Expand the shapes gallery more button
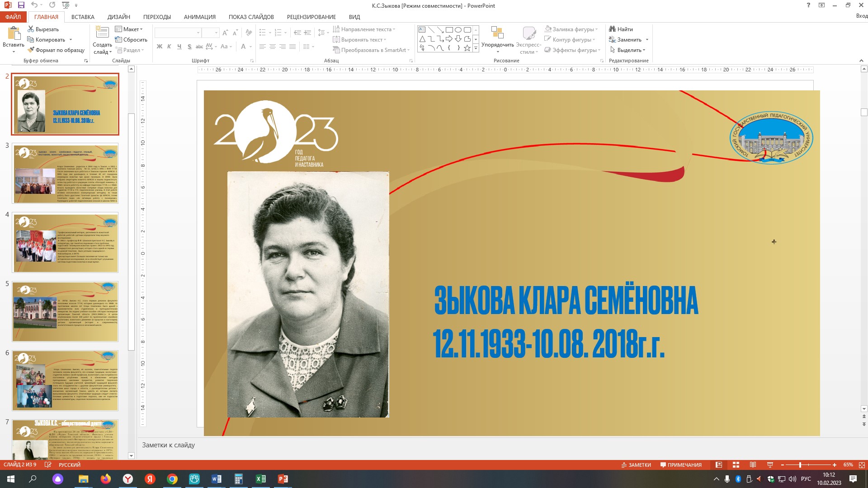 pos(476,48)
